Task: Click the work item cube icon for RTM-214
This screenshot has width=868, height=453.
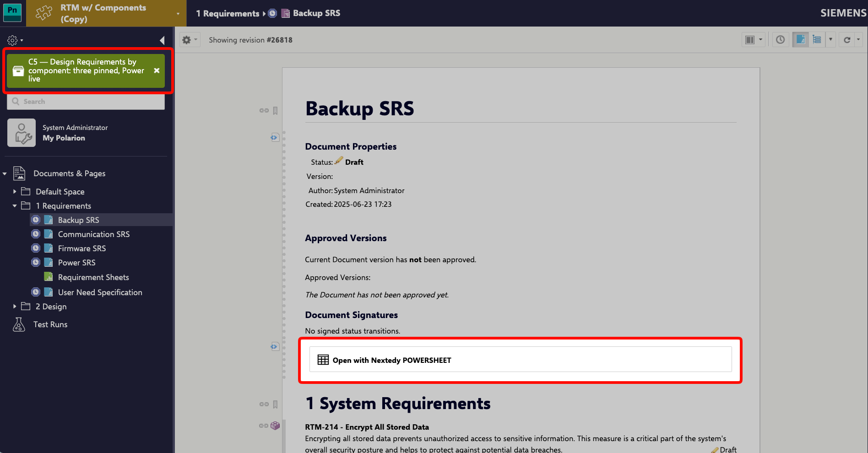Action: (x=275, y=426)
